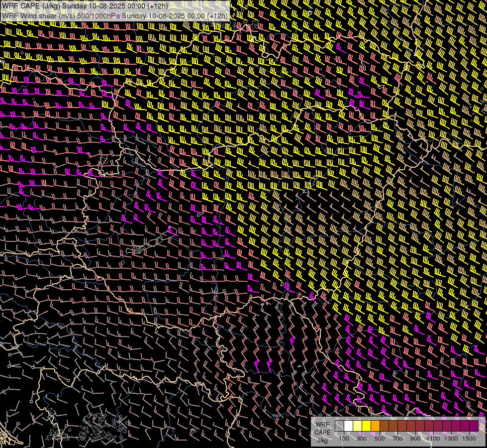The image size is (487, 448).
Task: Click the legend value 1100
Action: coord(433,439)
